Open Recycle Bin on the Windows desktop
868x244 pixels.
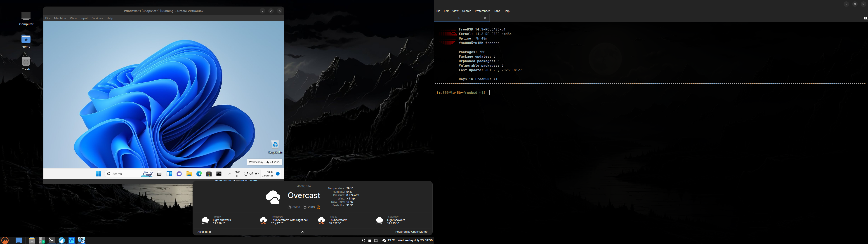pyautogui.click(x=275, y=146)
